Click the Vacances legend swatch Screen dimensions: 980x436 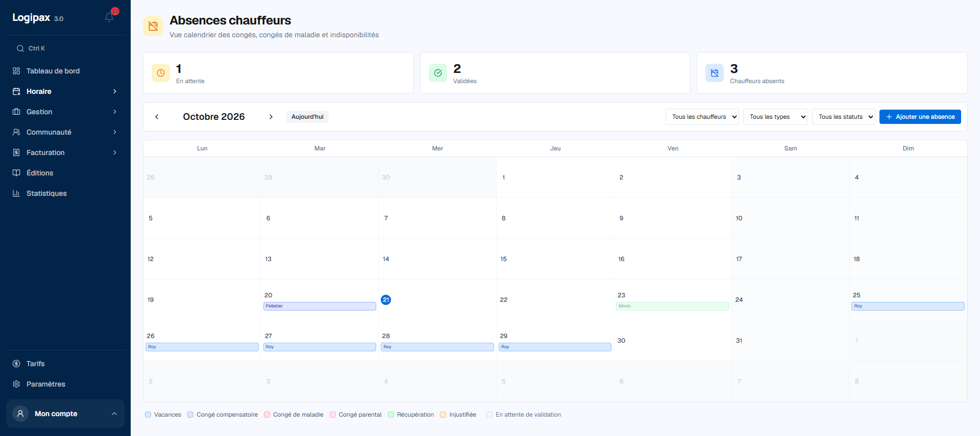pyautogui.click(x=148, y=415)
